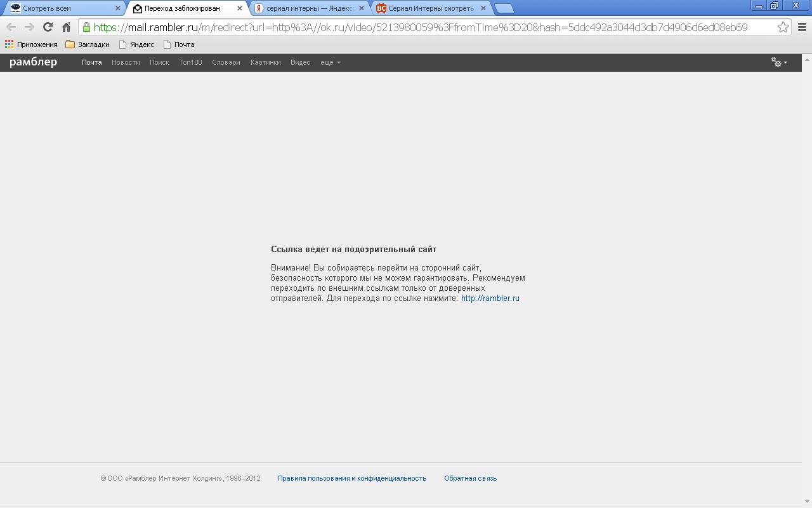Click the green padlock security icon
The height and width of the screenshot is (508, 812).
[x=87, y=27]
